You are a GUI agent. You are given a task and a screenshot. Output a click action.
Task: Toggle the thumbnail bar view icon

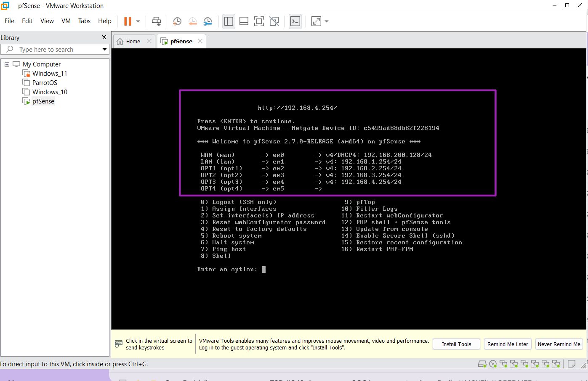(244, 21)
